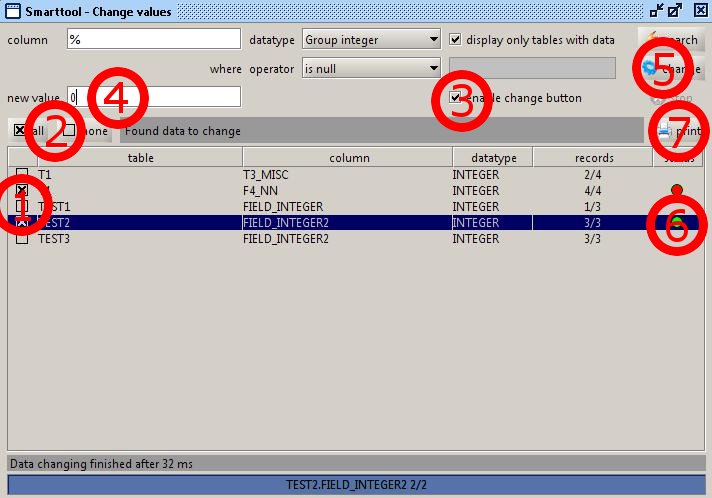
Task: Check the box for table TEST3
Action: [x=22, y=240]
